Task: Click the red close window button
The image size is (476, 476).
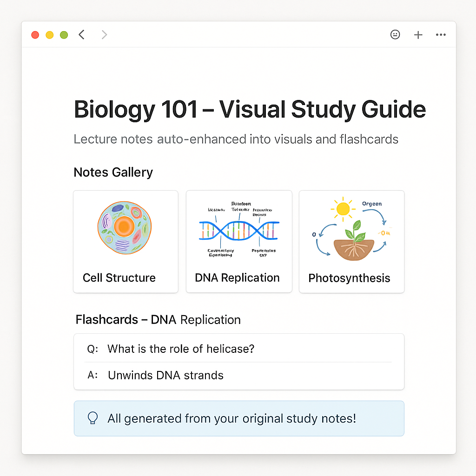Action: click(35, 35)
